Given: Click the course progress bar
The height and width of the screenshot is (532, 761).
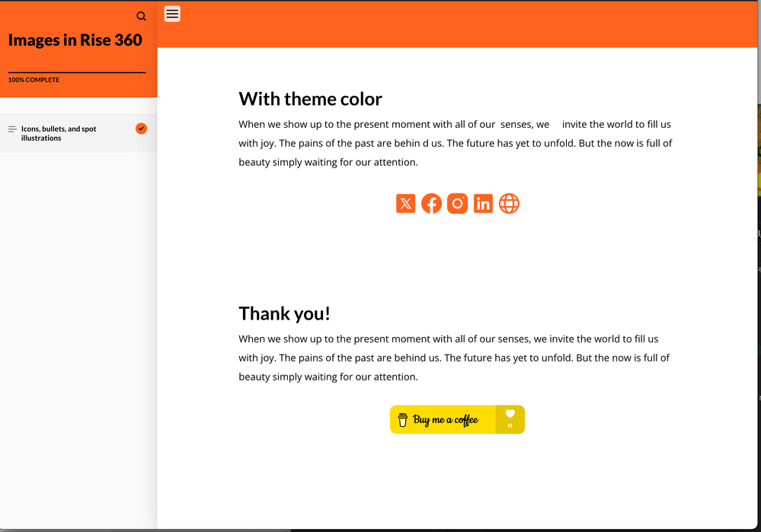Looking at the screenshot, I should coord(76,72).
